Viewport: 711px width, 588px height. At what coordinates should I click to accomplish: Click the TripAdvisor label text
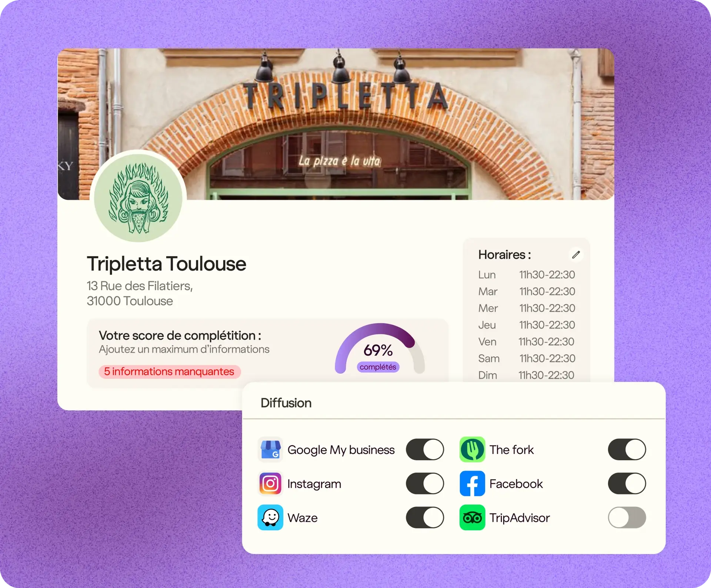click(x=520, y=518)
